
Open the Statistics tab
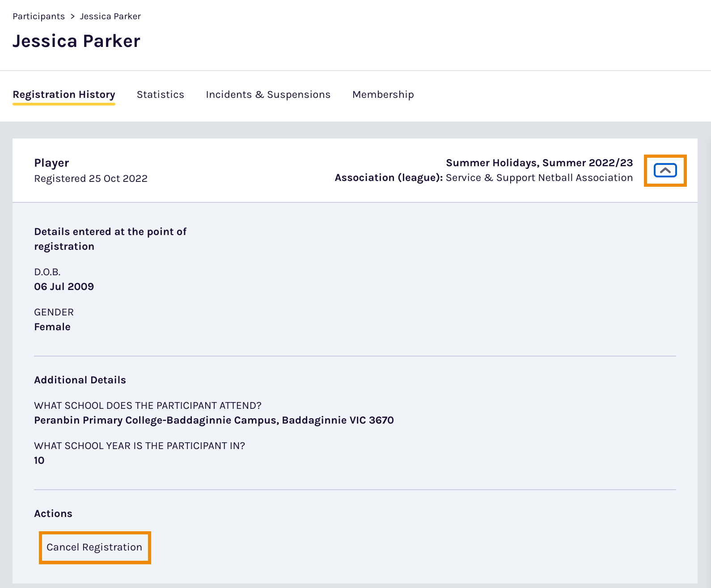pos(160,95)
